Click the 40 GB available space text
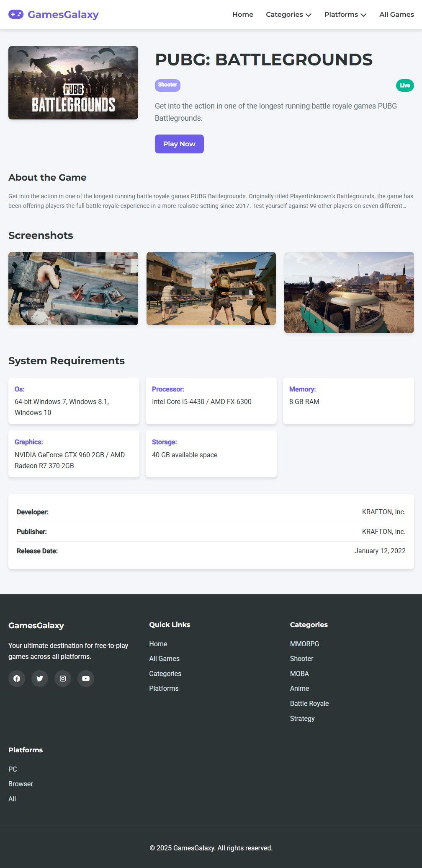 tap(185, 455)
